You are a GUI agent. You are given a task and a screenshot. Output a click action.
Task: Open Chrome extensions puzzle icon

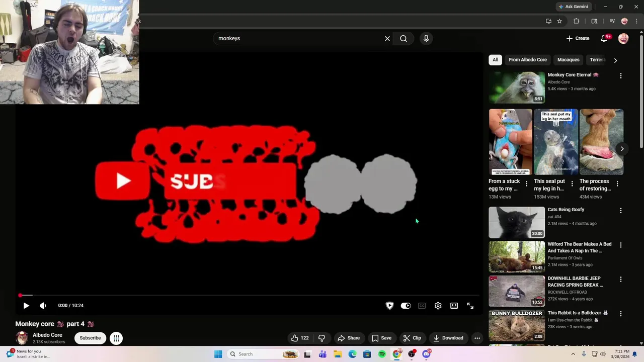(577, 21)
